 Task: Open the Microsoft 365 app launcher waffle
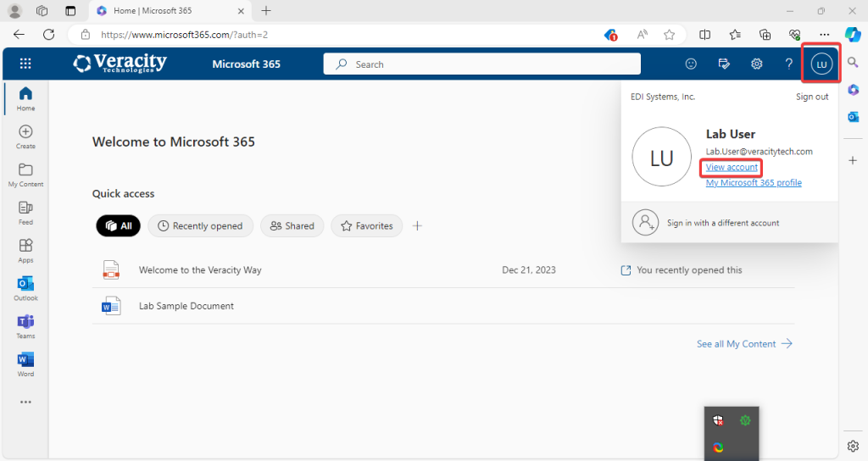(x=25, y=64)
